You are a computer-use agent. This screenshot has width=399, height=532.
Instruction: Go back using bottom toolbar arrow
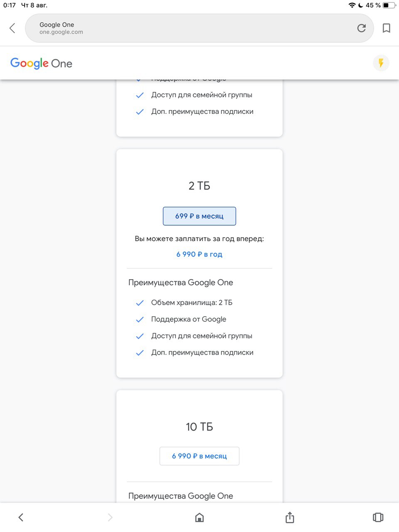21,517
